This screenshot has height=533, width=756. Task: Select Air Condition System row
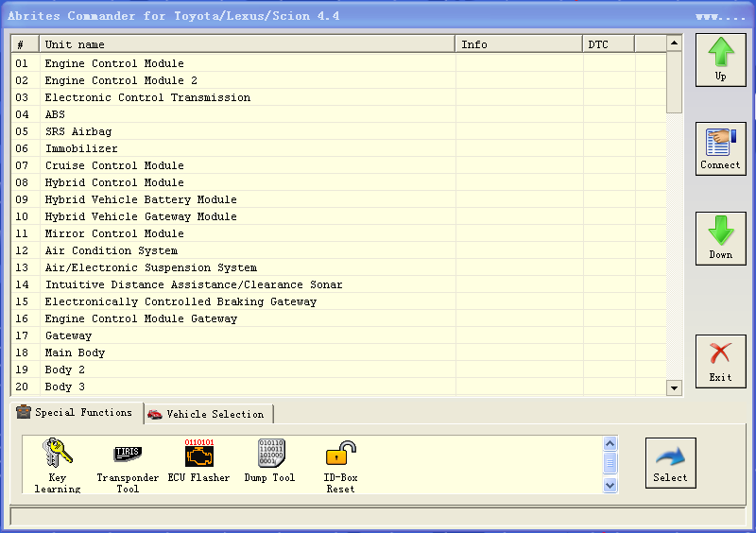click(339, 250)
